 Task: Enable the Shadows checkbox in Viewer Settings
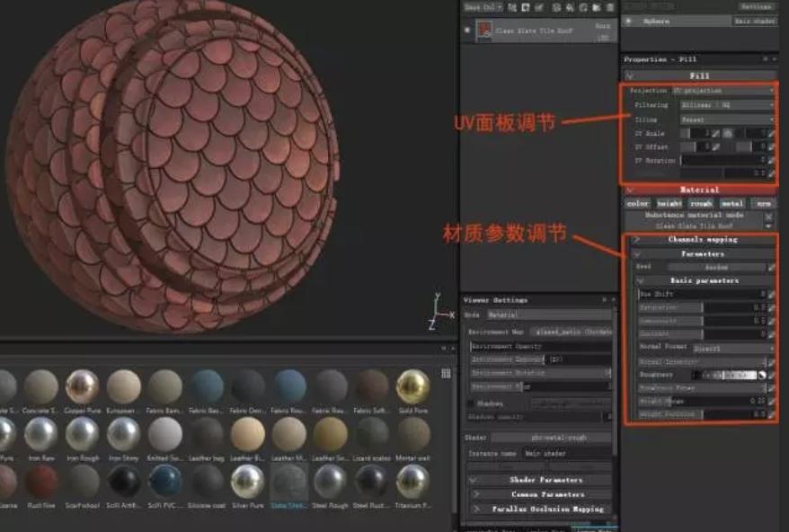(x=472, y=403)
